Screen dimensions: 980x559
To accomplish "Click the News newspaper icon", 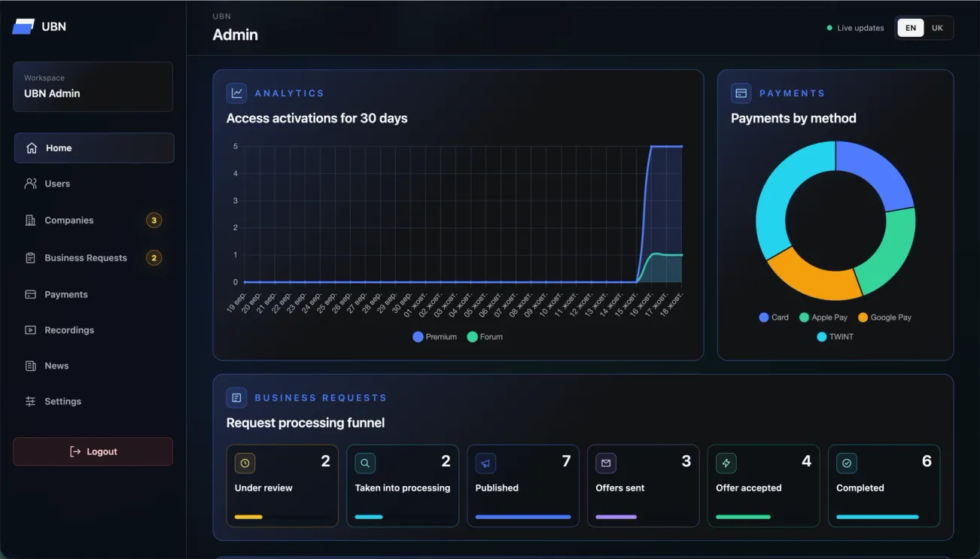I will [31, 366].
